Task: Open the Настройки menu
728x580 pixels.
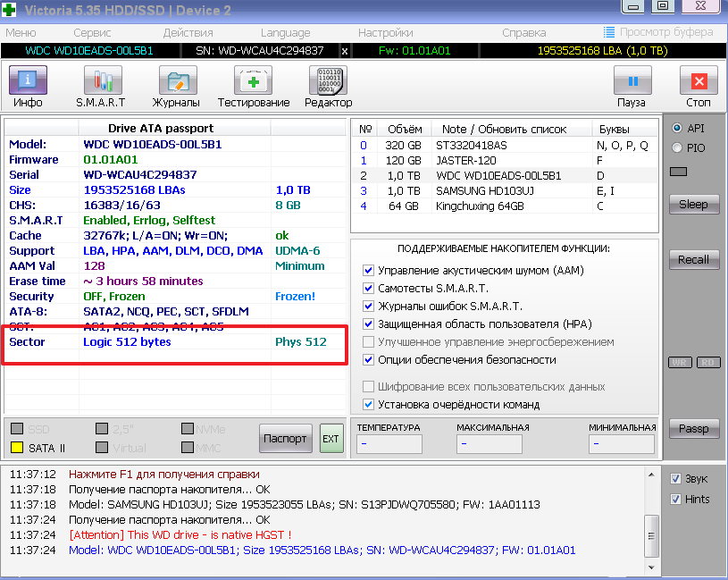Action: pyautogui.click(x=385, y=32)
